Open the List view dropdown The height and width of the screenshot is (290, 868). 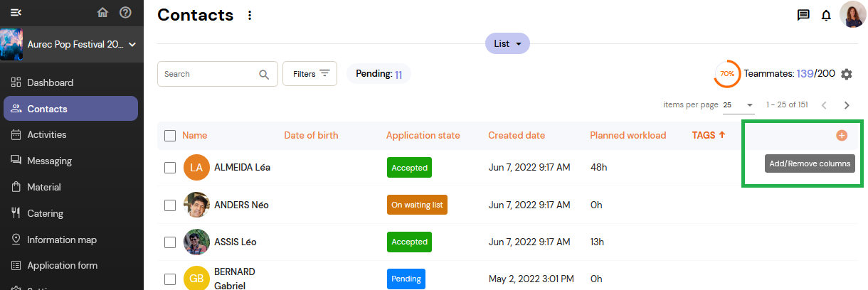click(x=507, y=43)
